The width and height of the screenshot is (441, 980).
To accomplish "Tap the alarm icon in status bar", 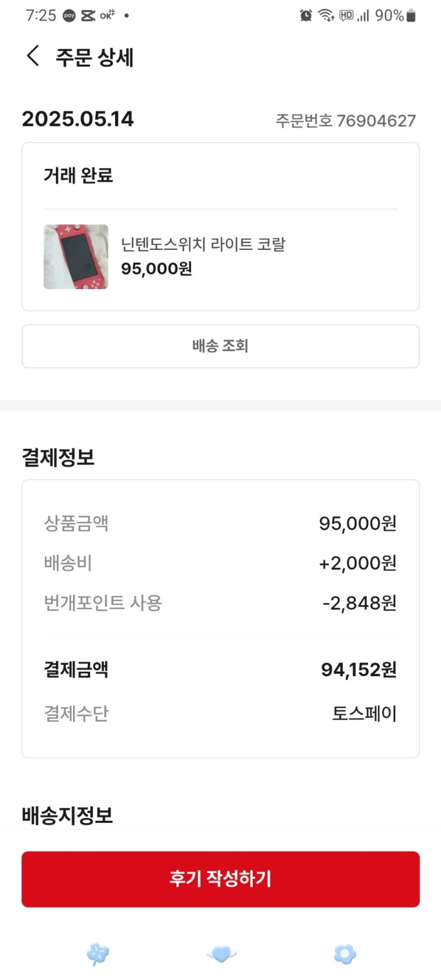I will [x=306, y=15].
